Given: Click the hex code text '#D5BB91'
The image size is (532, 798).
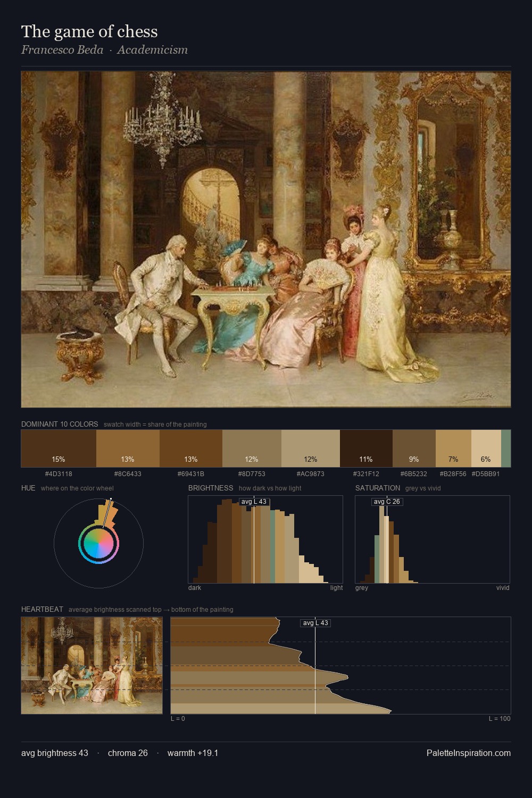Looking at the screenshot, I should [x=486, y=473].
